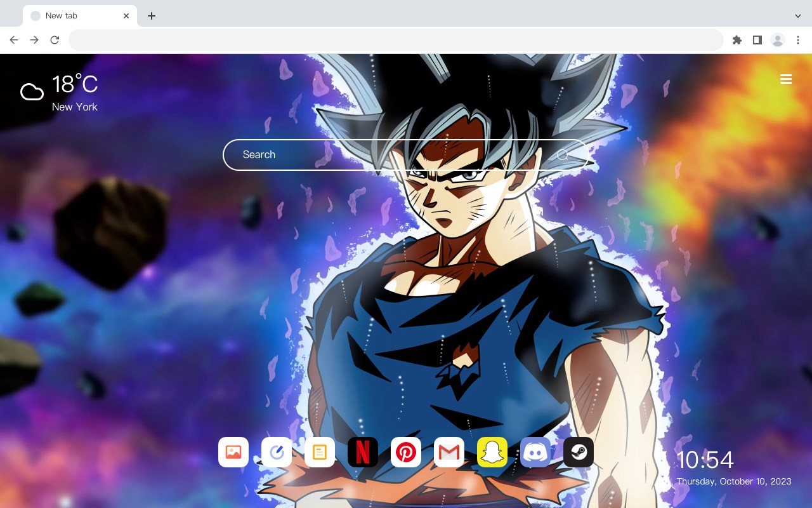812x508 pixels.
Task: Open the Chrome profile avatar
Action: pos(778,40)
